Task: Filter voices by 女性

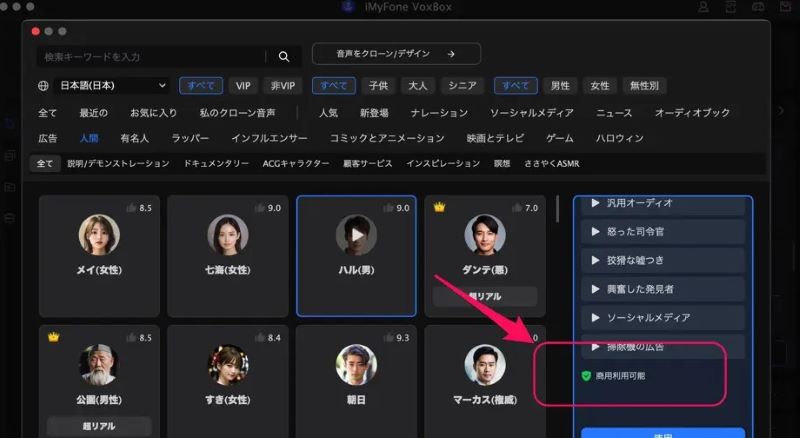Action: pyautogui.click(x=599, y=86)
